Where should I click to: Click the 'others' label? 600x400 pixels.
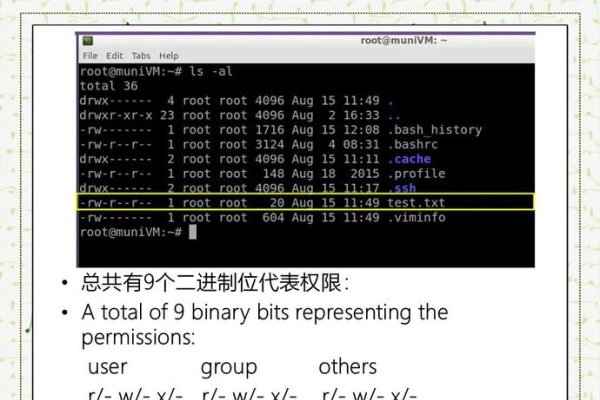click(x=347, y=367)
